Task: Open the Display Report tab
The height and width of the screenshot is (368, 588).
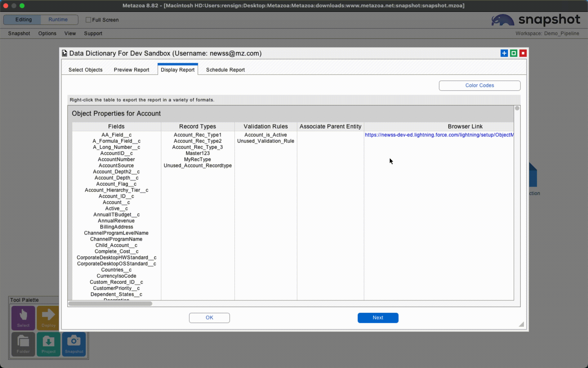Action: (178, 69)
